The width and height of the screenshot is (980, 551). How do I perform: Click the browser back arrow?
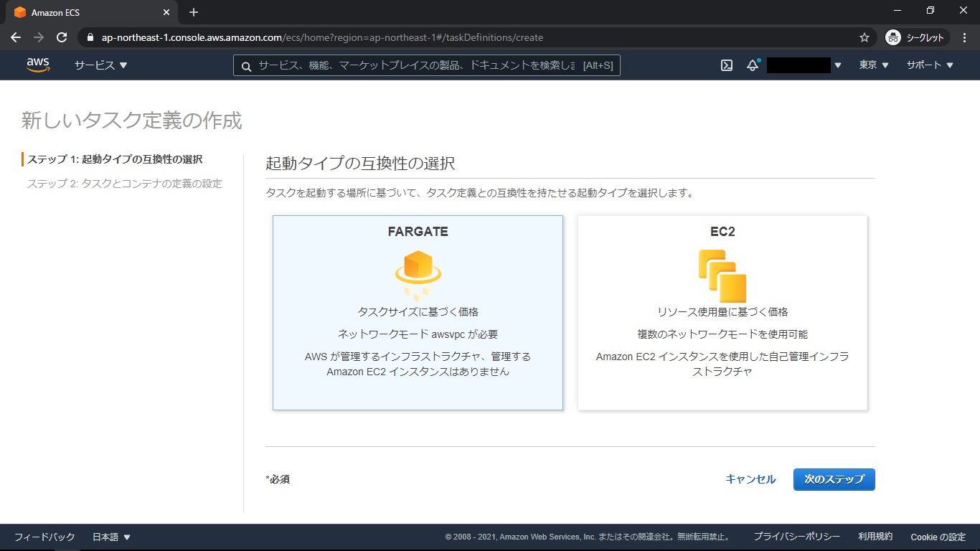16,37
